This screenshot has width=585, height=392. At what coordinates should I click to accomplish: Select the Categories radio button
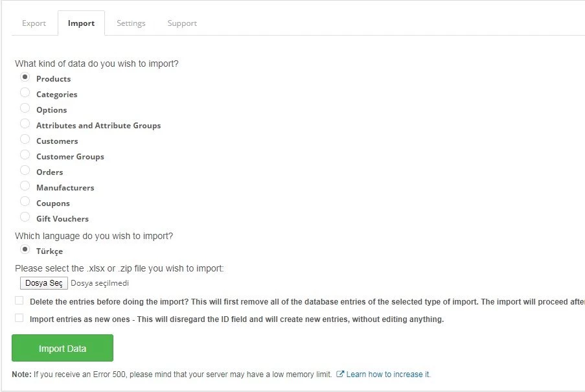(25, 93)
